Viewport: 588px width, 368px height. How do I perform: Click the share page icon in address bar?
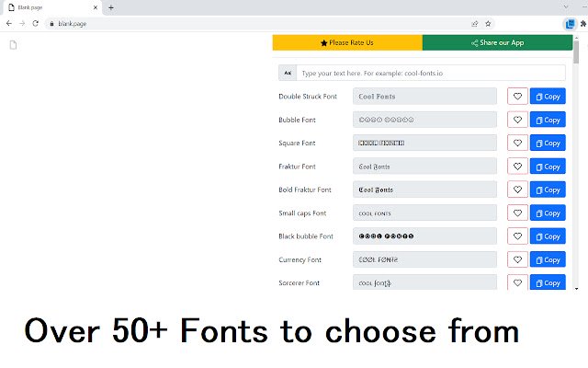coord(475,24)
